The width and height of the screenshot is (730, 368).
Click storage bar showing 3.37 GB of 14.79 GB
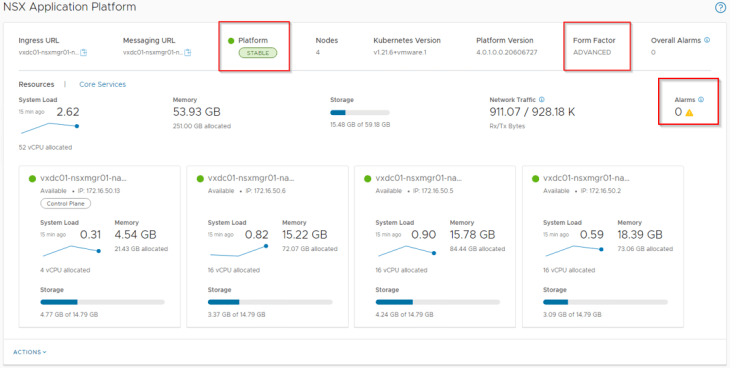pos(270,302)
